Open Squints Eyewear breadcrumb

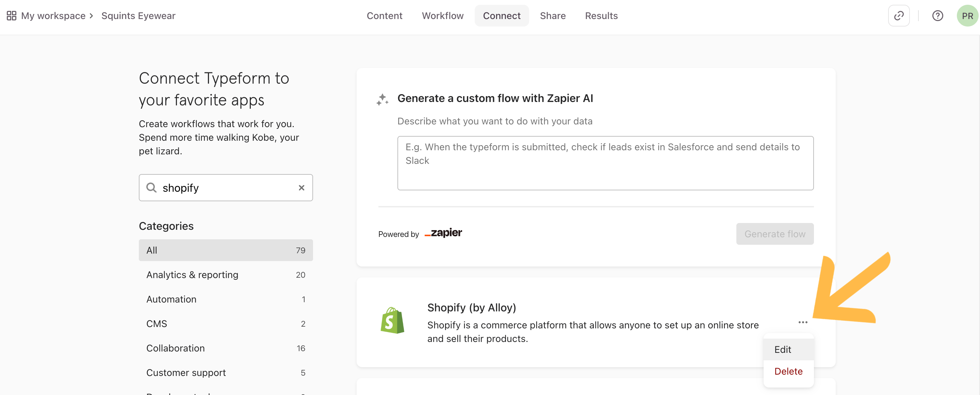[x=138, y=16]
